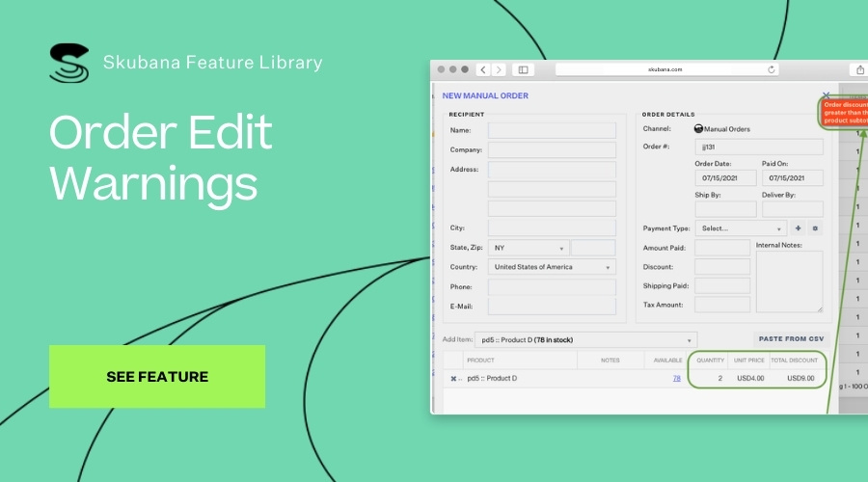This screenshot has height=482, width=868.
Task: Click the pd5 :: Product D row text
Action: 492,379
